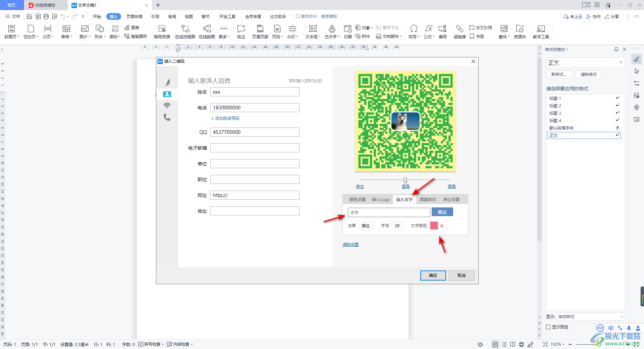Remove the text color with red X
The height and width of the screenshot is (349, 644).
pos(442,226)
